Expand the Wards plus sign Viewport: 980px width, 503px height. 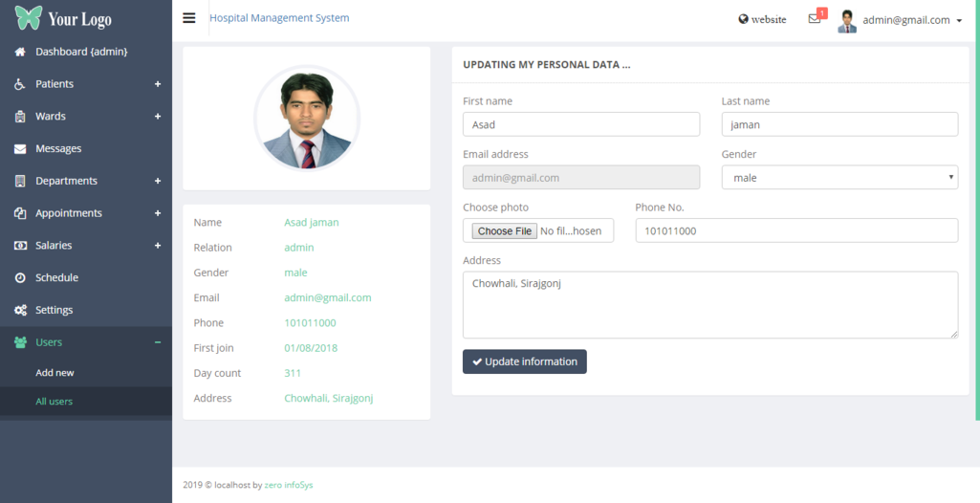158,117
